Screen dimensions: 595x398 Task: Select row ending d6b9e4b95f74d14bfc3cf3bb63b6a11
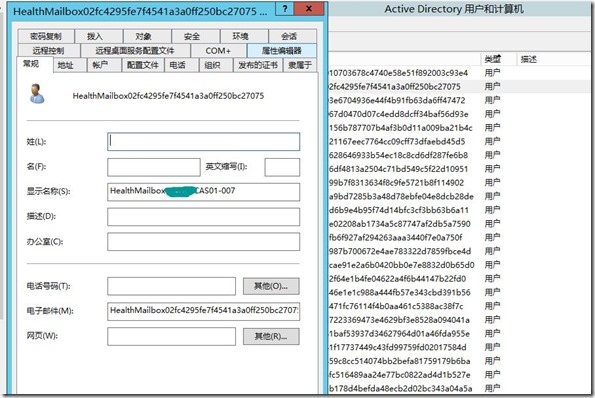tap(459, 210)
